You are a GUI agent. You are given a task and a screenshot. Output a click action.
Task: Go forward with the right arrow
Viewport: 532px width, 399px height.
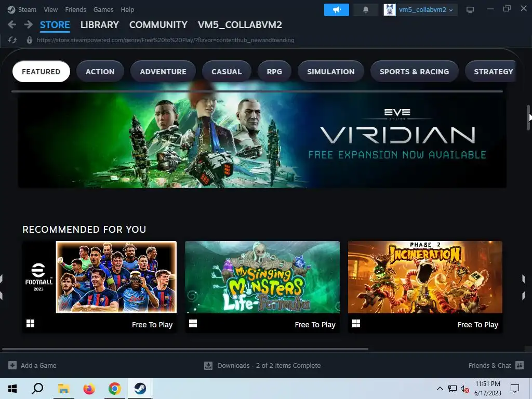(x=29, y=24)
